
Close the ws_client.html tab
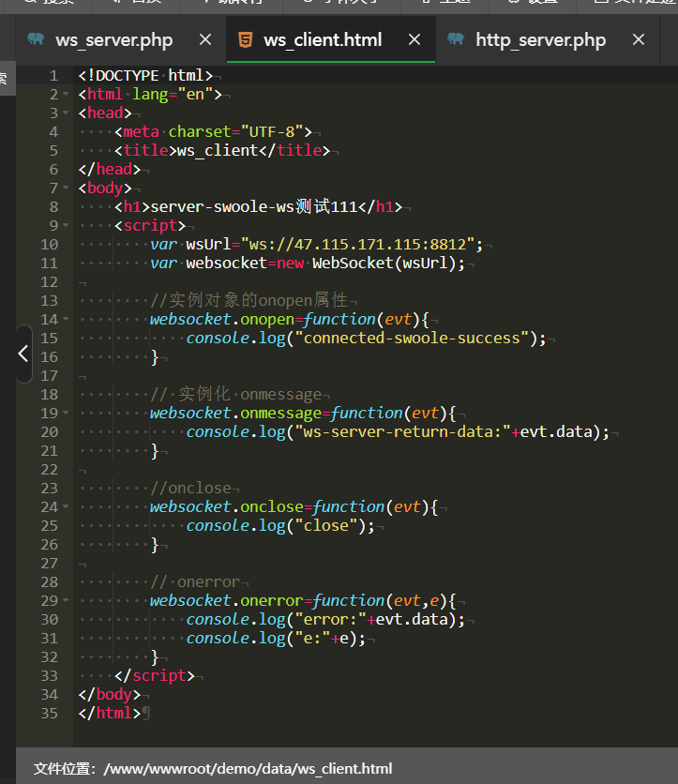click(x=414, y=40)
